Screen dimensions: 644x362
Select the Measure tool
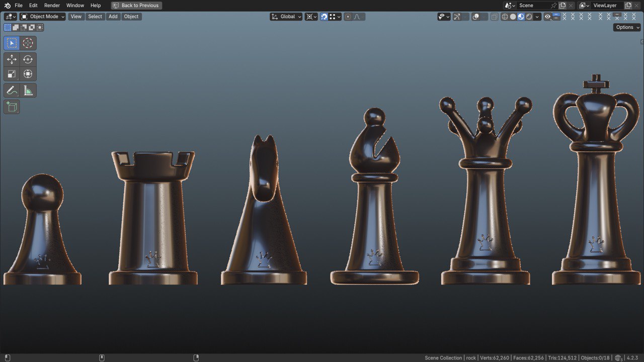[x=28, y=90]
